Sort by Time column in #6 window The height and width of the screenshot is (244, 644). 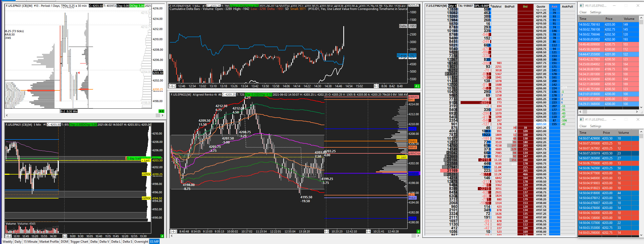(x=591, y=19)
